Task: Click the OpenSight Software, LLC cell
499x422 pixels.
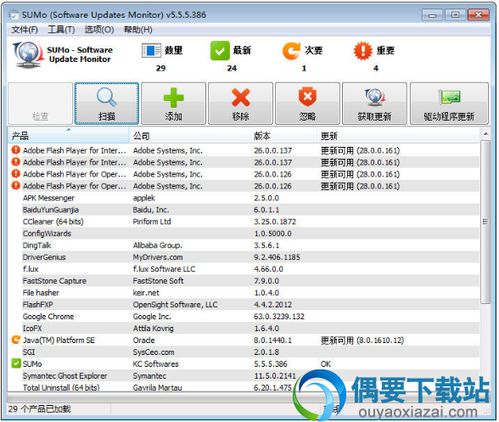Action: (x=175, y=305)
